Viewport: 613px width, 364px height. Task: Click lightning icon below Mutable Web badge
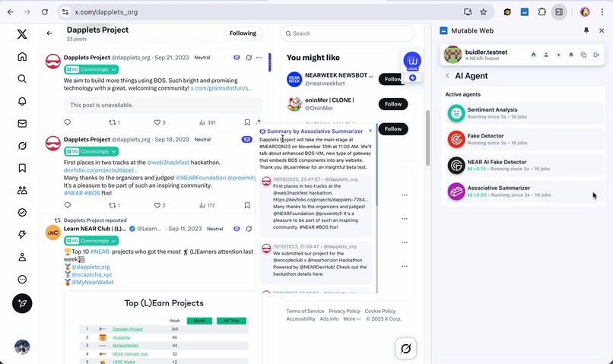point(412,78)
